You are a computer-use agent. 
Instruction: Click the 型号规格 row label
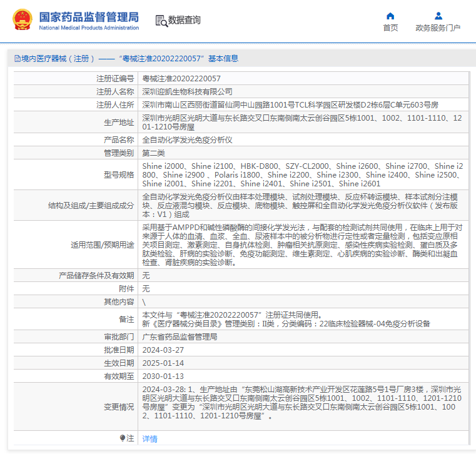coord(119,175)
